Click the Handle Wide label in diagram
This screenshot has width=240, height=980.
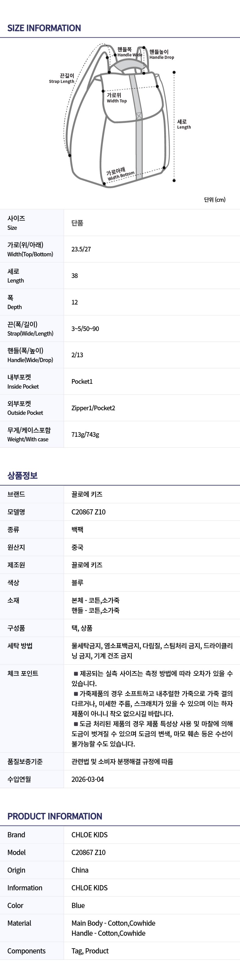coord(129,52)
